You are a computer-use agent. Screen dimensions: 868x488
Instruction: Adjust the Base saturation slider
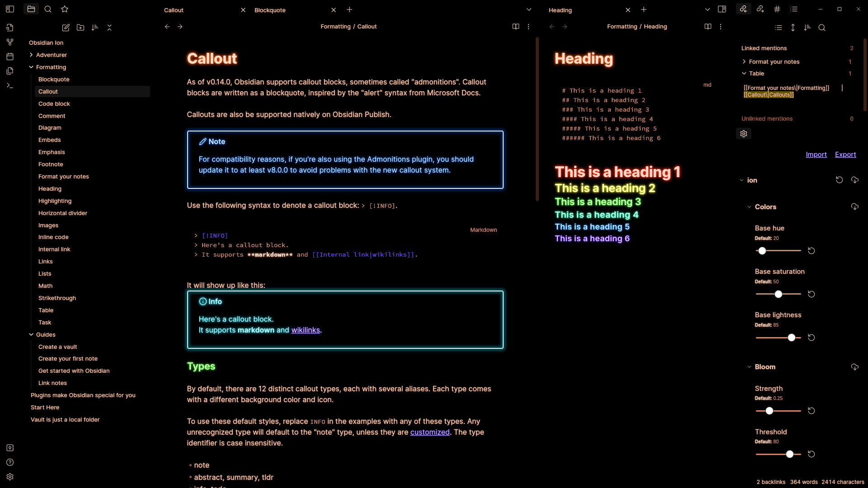point(778,294)
